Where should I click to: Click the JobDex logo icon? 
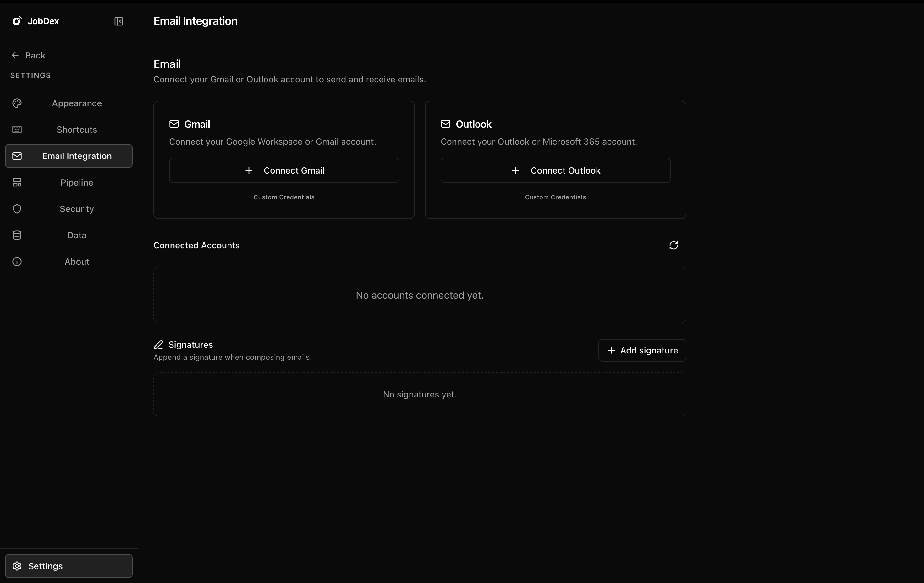[x=17, y=21]
